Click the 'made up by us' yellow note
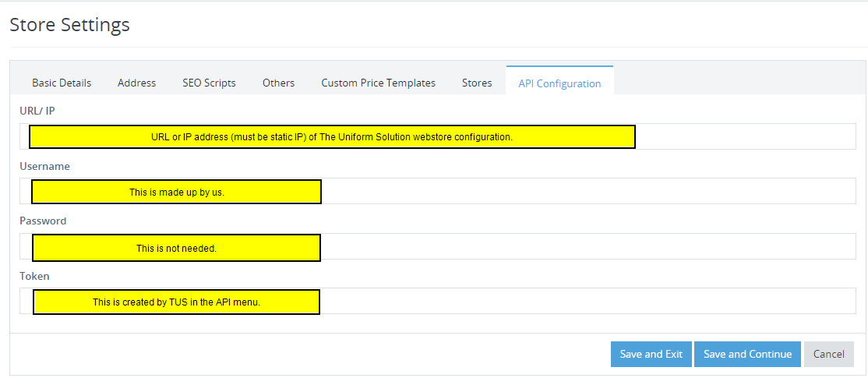This screenshot has height=378, width=868. 177,192
